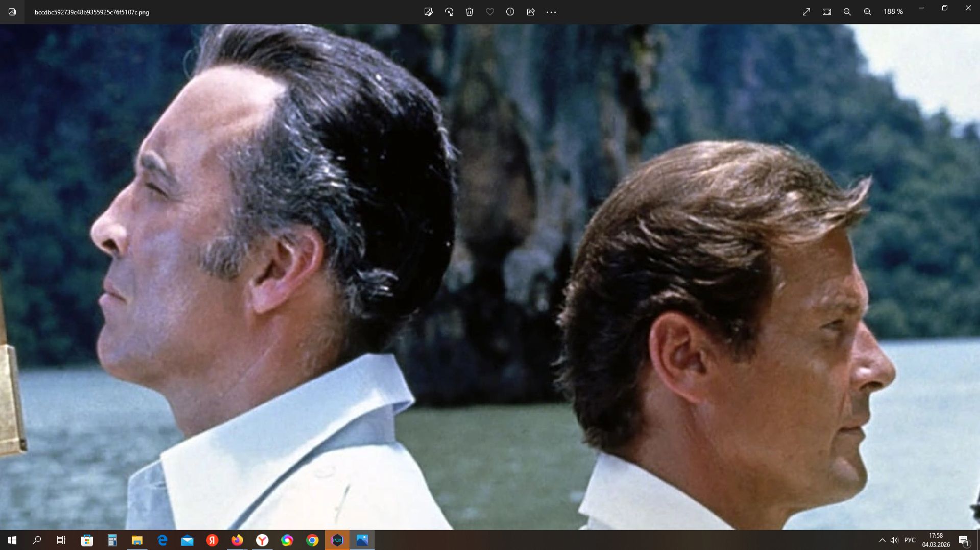Image resolution: width=980 pixels, height=550 pixels.
Task: Open the multicolored ring browser icon
Action: [287, 540]
